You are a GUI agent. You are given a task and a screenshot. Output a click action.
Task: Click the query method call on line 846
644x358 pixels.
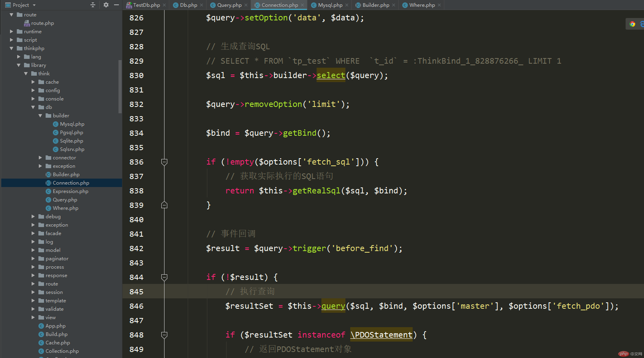tap(333, 306)
